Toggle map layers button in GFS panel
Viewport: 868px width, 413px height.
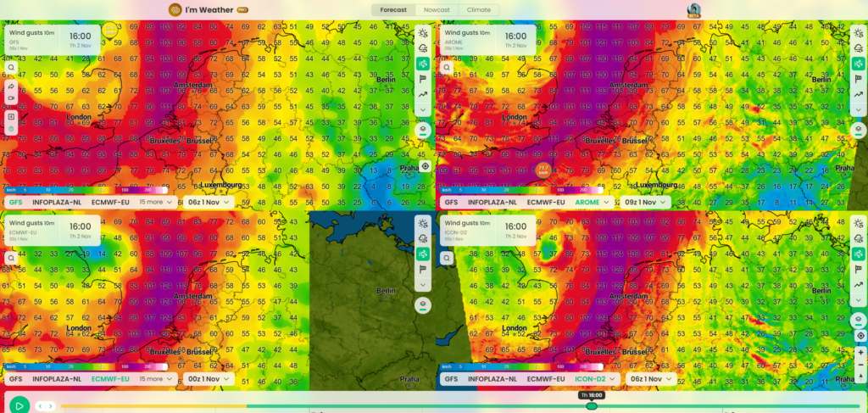423,130
